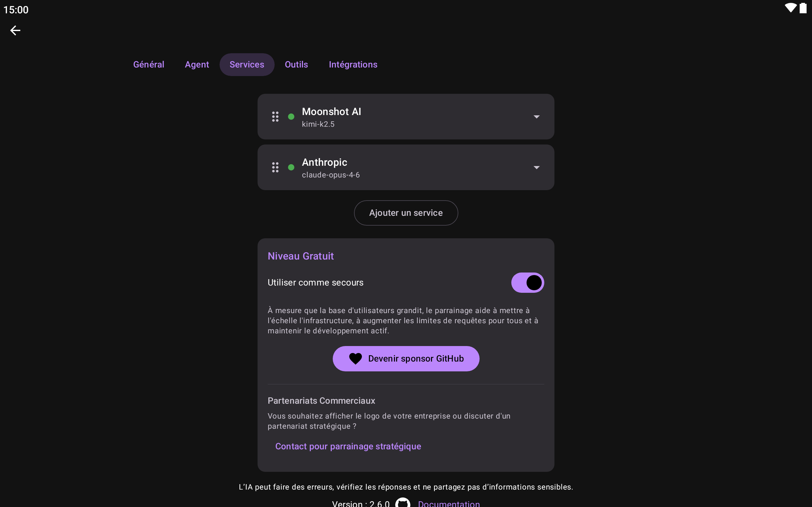Viewport: 812px width, 507px height.
Task: Open the Intégrations tab
Action: (353, 64)
